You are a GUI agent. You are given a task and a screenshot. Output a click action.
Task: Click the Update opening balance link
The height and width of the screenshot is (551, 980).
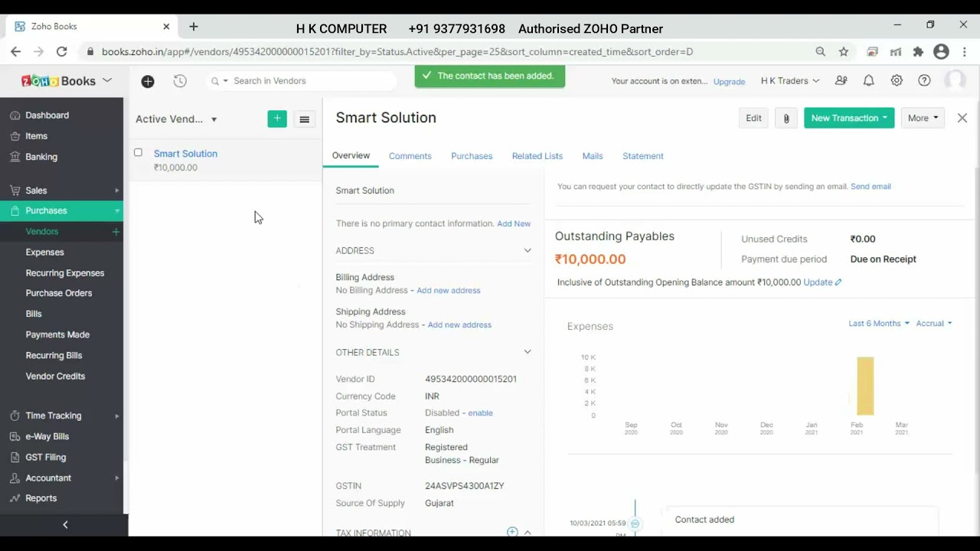(818, 282)
